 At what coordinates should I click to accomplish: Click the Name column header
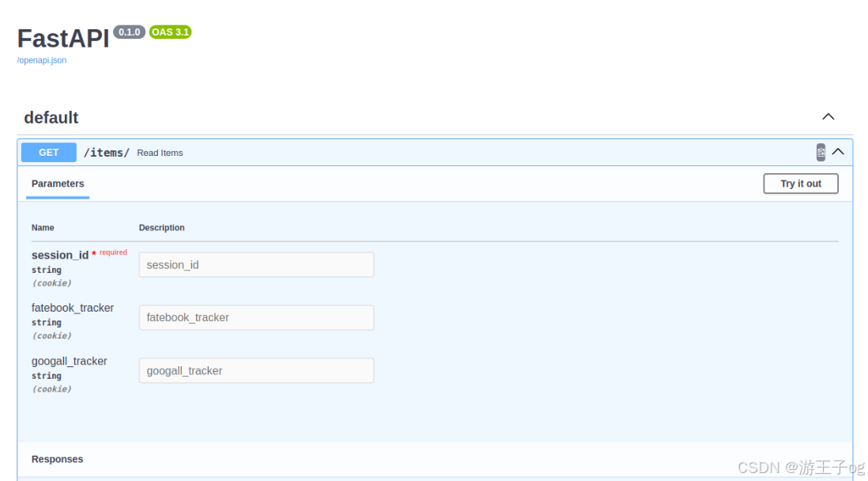(x=43, y=227)
